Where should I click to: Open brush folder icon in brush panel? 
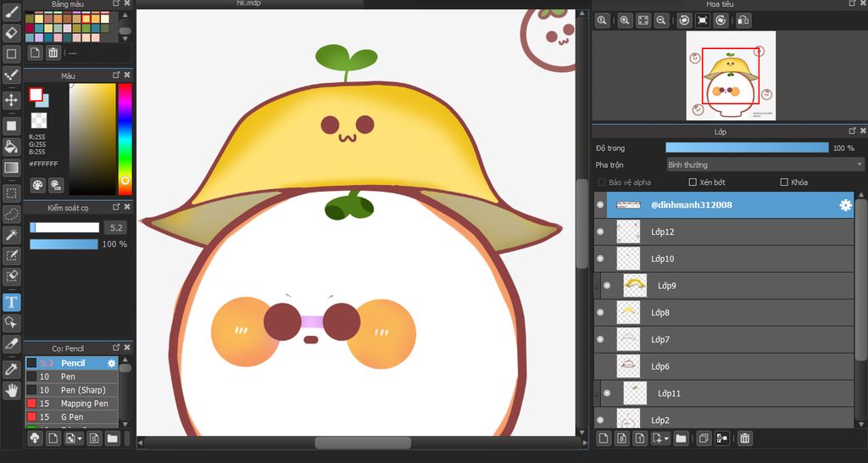pyautogui.click(x=113, y=438)
